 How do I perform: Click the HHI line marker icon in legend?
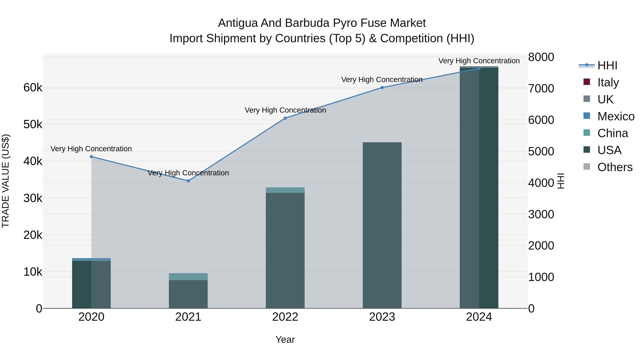pos(587,65)
